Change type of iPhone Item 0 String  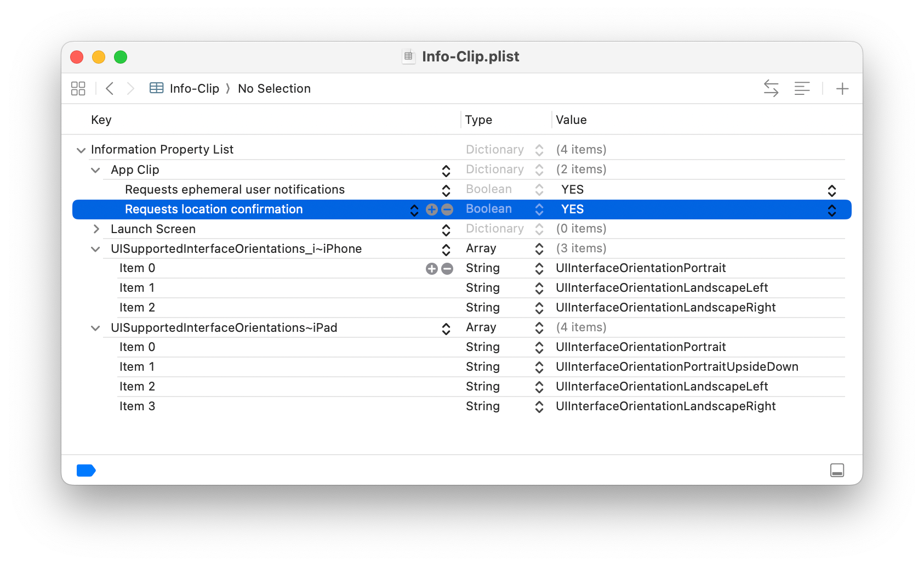[x=539, y=269]
